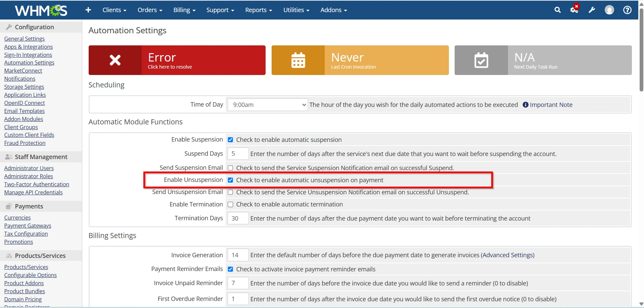
Task: Open Addon Modules link
Action: pyautogui.click(x=24, y=119)
